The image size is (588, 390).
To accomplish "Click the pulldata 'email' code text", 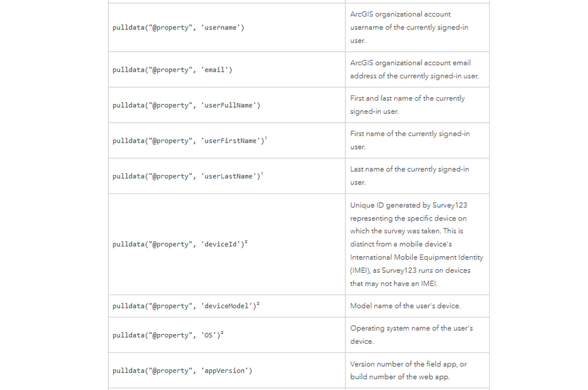I will point(172,70).
